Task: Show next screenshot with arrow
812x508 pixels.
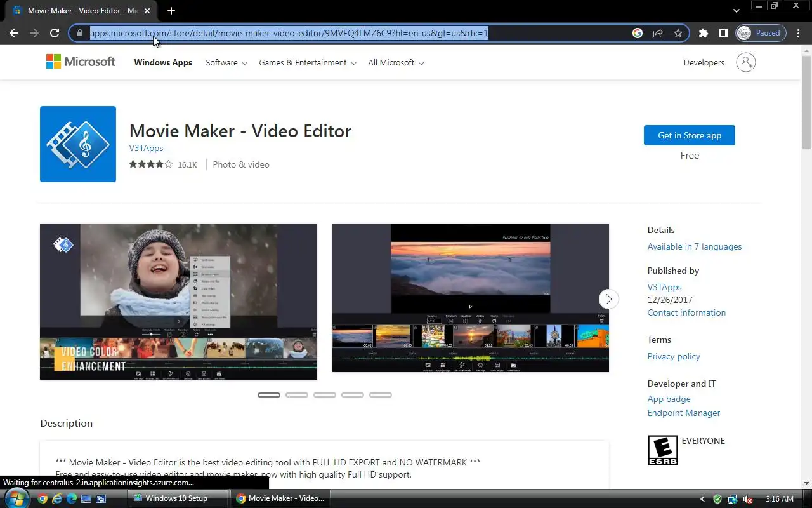Action: 608,298
